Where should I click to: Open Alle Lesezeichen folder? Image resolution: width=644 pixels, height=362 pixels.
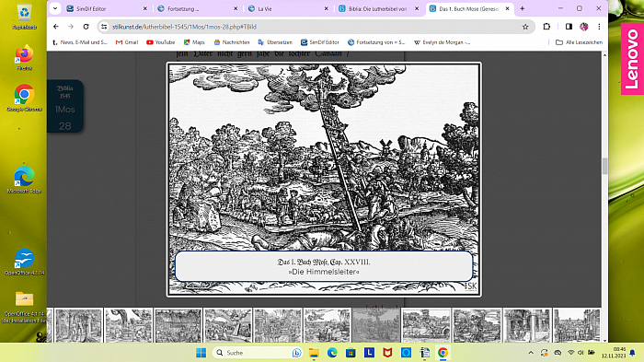[x=579, y=42]
